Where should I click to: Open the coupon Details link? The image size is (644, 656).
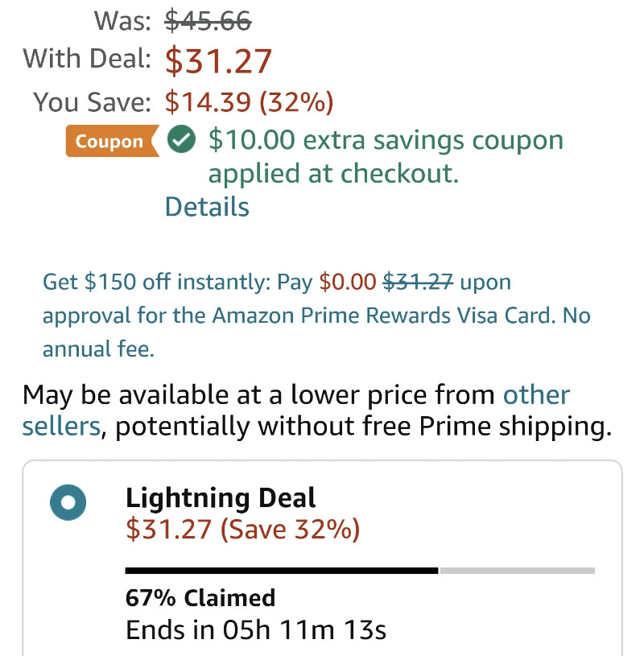207,207
